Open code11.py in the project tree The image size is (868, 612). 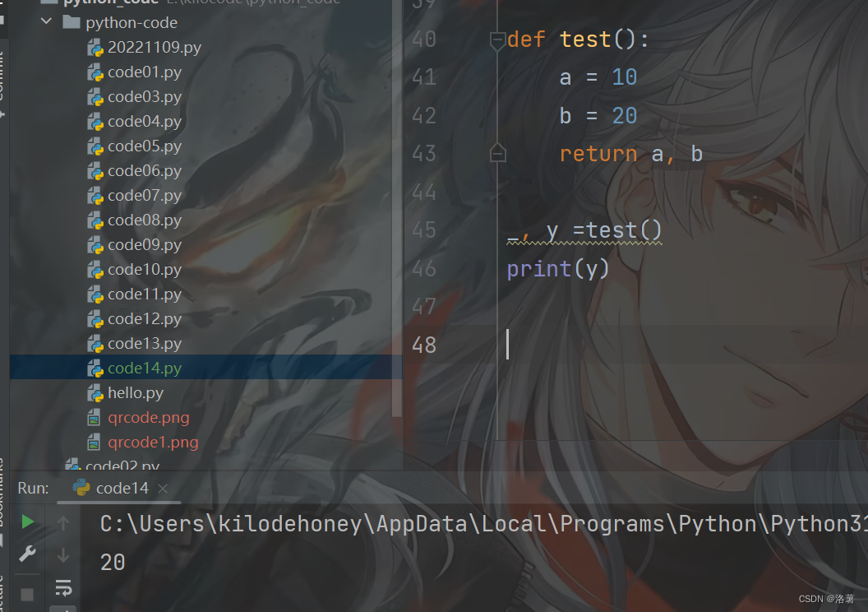[145, 294]
